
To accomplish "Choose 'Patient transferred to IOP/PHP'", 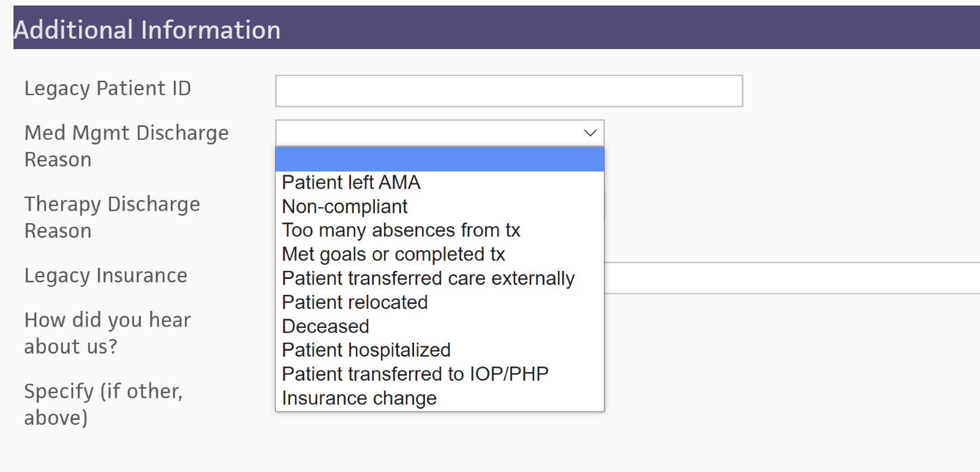I will coord(415,374).
